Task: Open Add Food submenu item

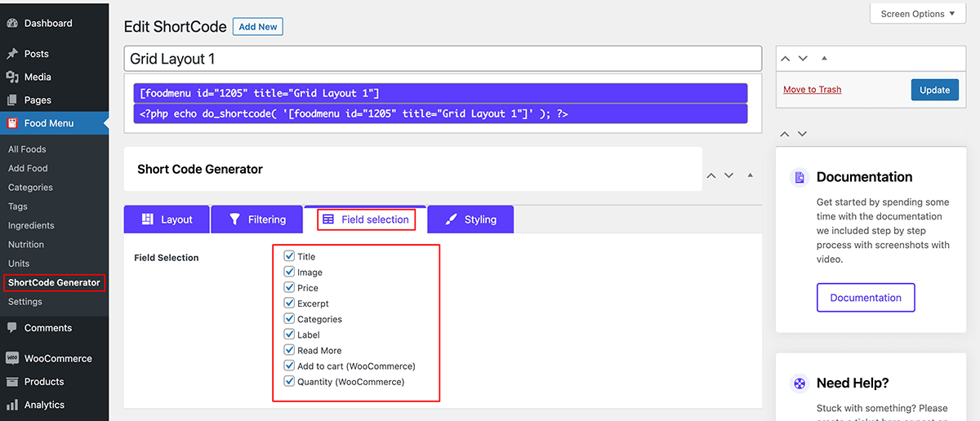Action: [28, 168]
